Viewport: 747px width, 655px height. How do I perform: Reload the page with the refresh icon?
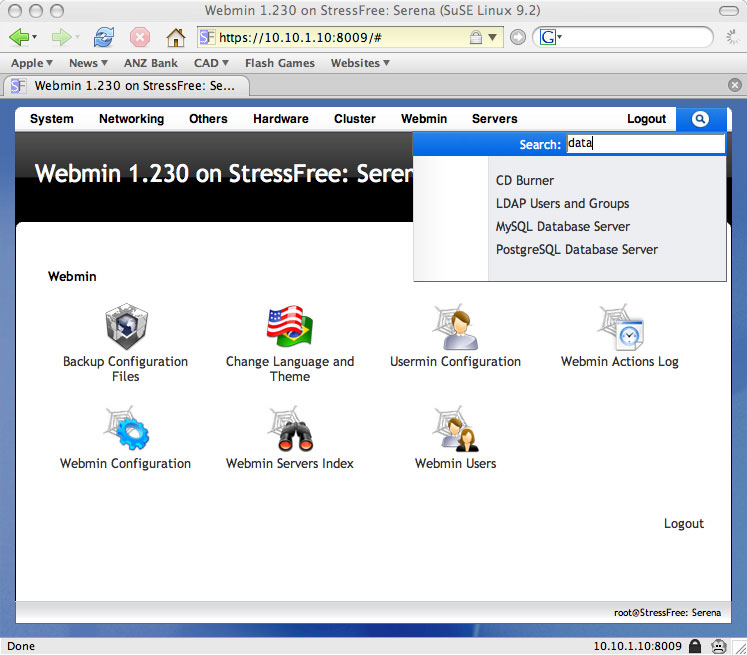103,37
